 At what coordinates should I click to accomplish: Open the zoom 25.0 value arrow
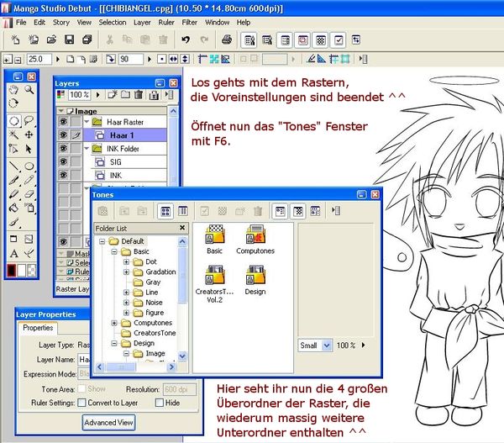58,59
